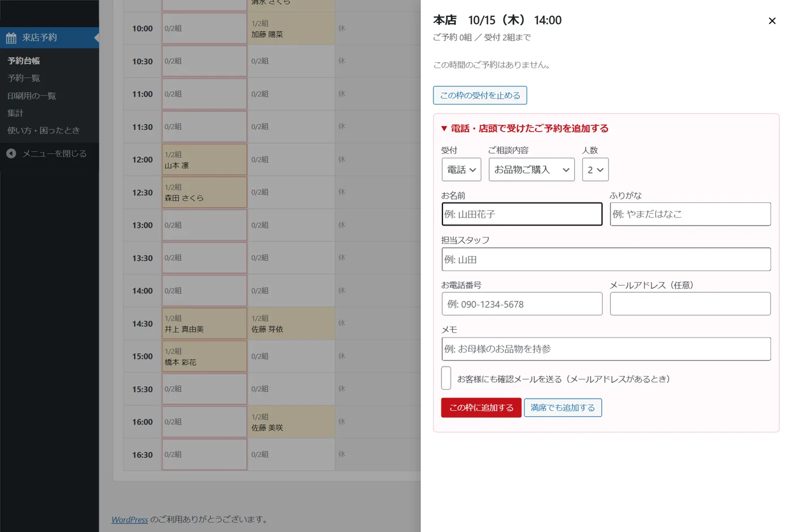Viewport: 792px width, 532px height.
Task: Select the 14:30 slot booked by 佐藤 芽依
Action: point(291,323)
